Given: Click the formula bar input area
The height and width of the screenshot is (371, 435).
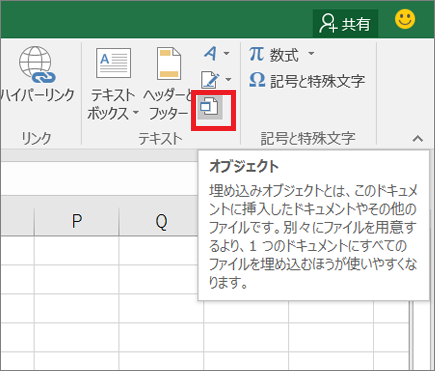Looking at the screenshot, I should coord(99,178).
